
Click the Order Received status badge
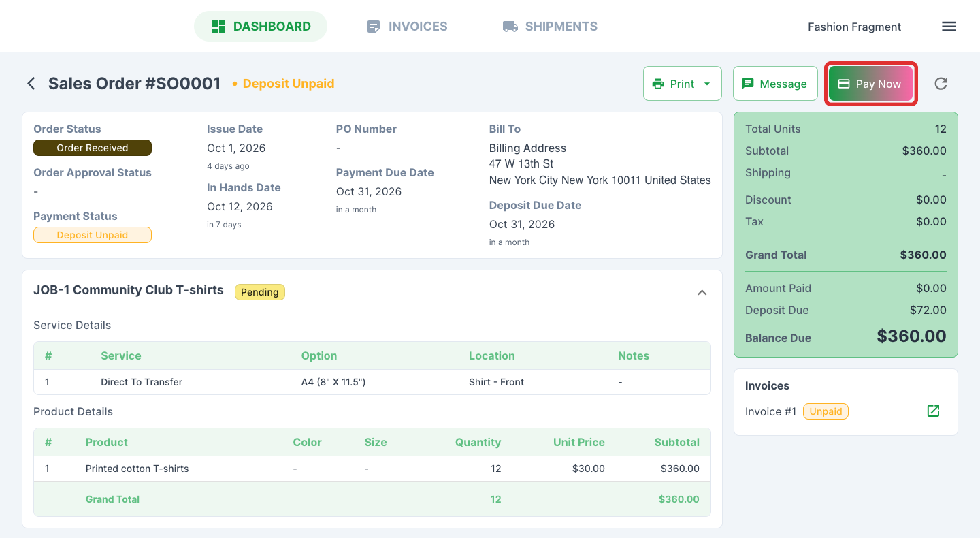pyautogui.click(x=93, y=148)
